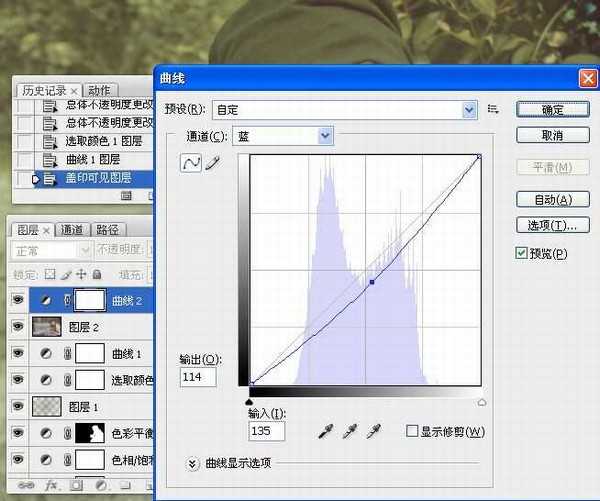Select the pencil draw-curve tool
The height and width of the screenshot is (501, 600).
(x=212, y=164)
